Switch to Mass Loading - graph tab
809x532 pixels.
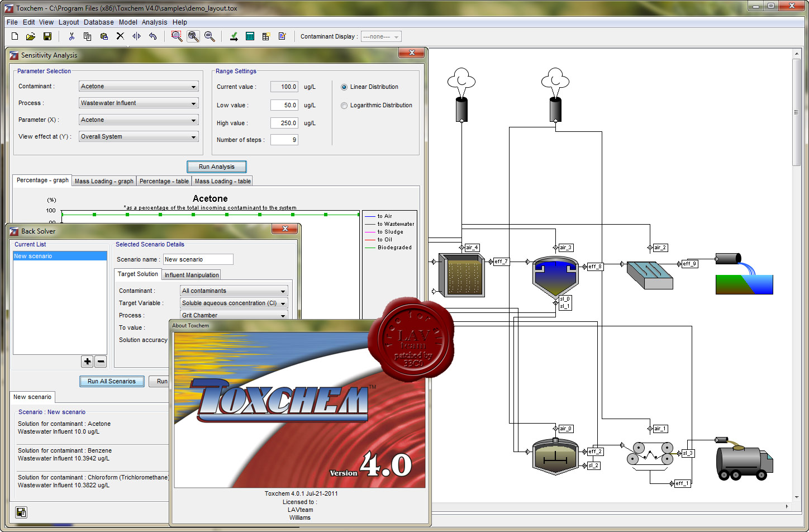pos(104,181)
